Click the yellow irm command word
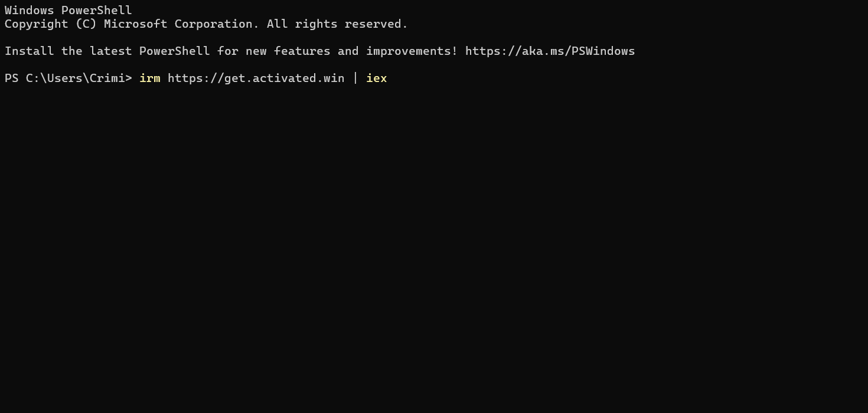Image resolution: width=868 pixels, height=413 pixels. pos(150,78)
